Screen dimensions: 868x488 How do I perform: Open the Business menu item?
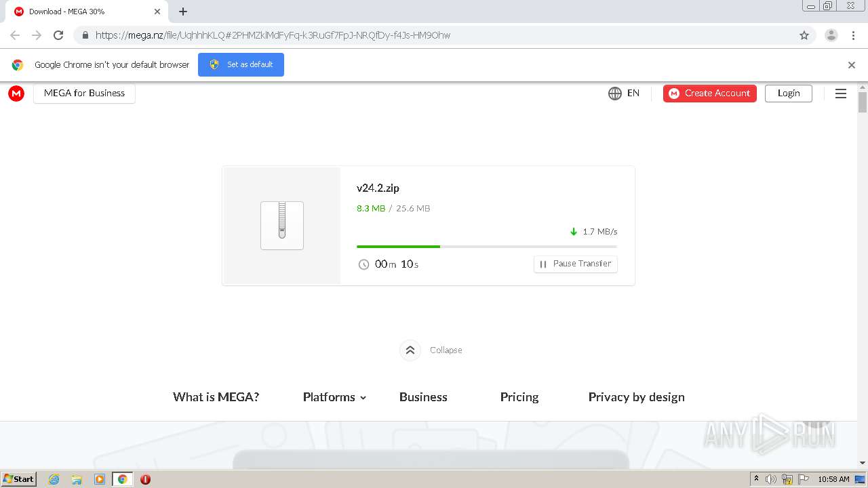423,397
